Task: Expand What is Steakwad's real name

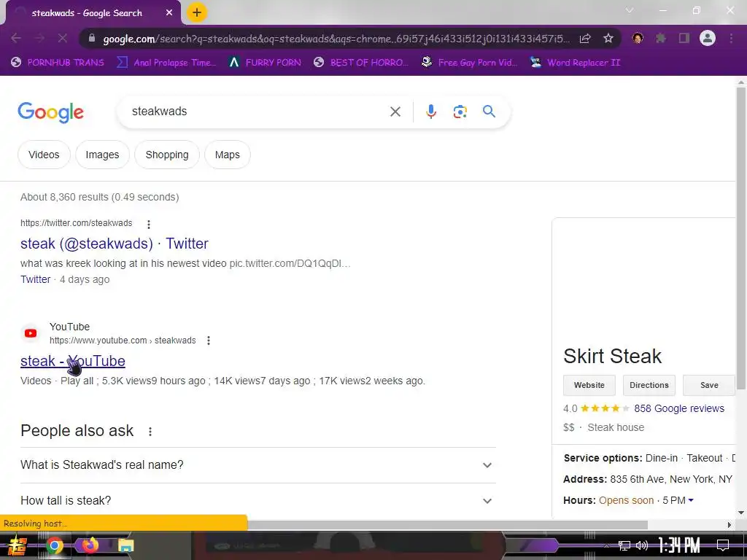Action: [x=258, y=464]
